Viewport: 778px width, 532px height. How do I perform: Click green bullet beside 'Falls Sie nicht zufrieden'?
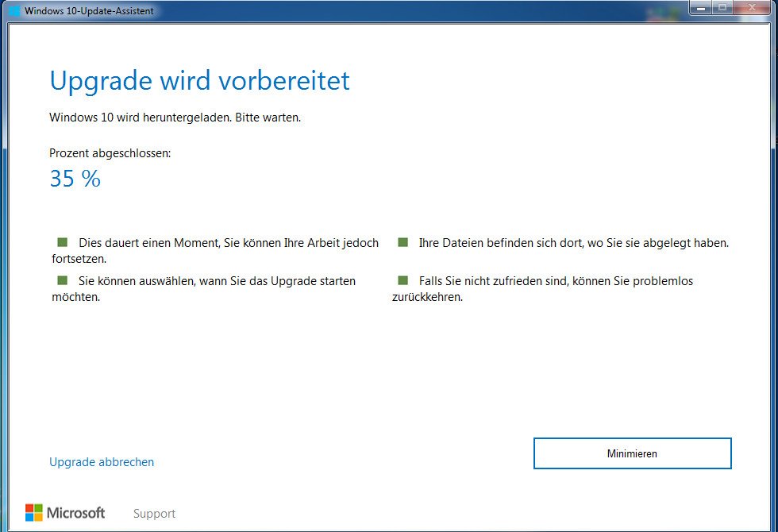(403, 280)
